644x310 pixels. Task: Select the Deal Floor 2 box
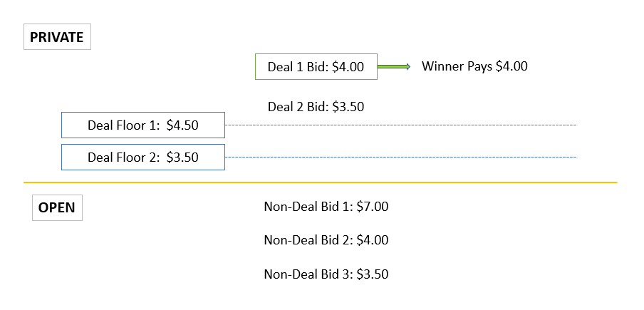tap(143, 157)
